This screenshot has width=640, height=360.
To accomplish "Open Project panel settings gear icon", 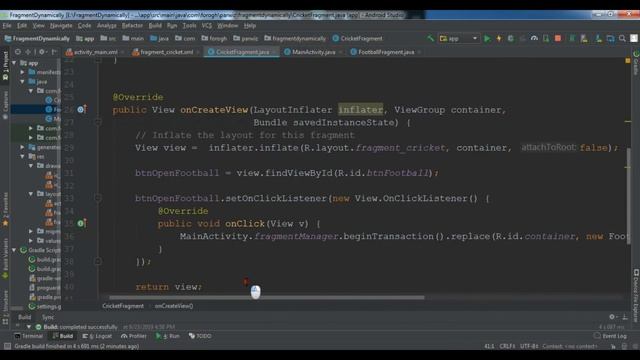I will point(41,52).
